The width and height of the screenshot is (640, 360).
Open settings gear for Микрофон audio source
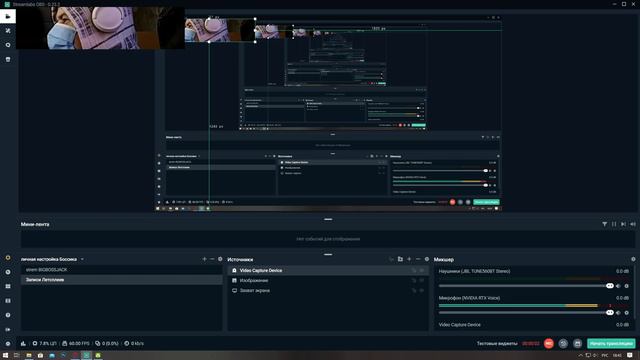click(627, 313)
